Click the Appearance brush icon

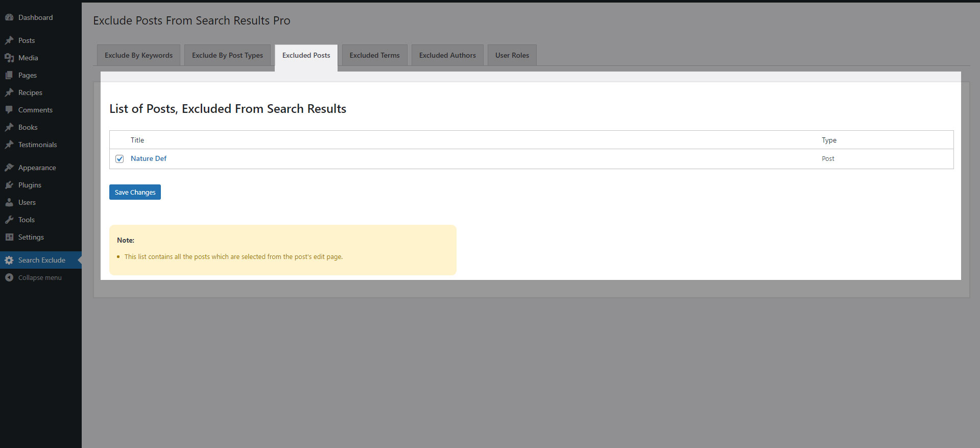tap(9, 168)
